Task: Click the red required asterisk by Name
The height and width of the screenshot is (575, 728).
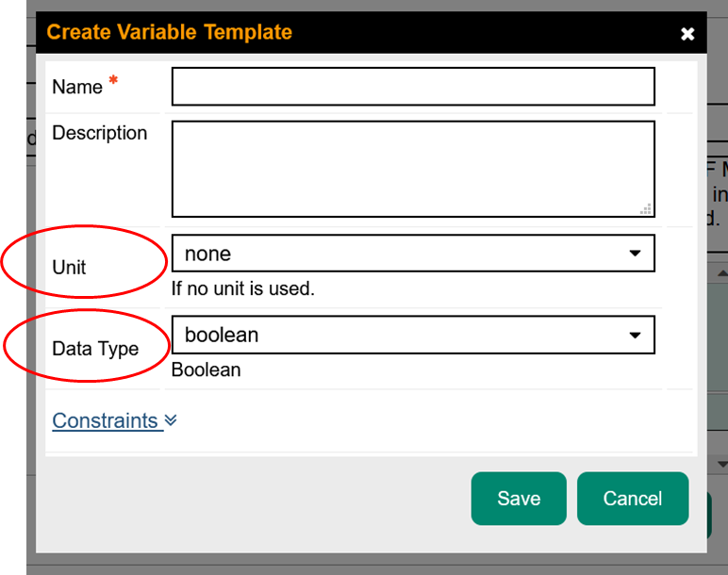Action: point(113,82)
